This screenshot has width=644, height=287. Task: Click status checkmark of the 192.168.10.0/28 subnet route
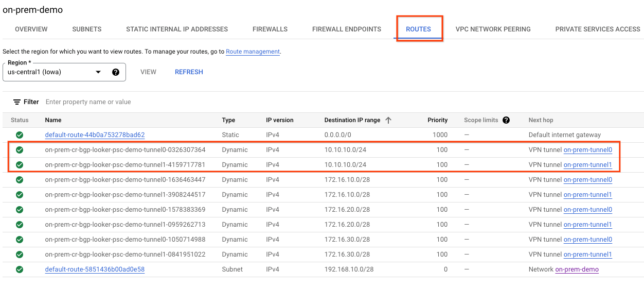[x=20, y=269]
